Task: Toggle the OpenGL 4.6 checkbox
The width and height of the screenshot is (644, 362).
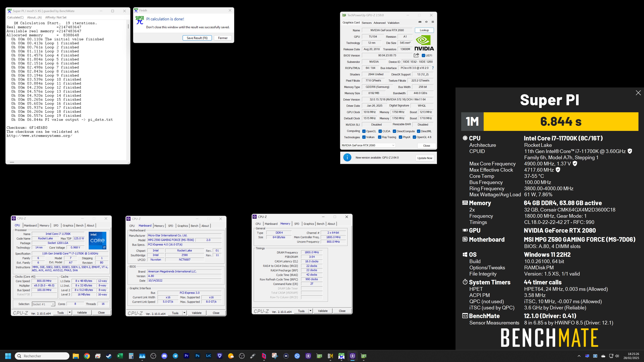Action: (414, 137)
